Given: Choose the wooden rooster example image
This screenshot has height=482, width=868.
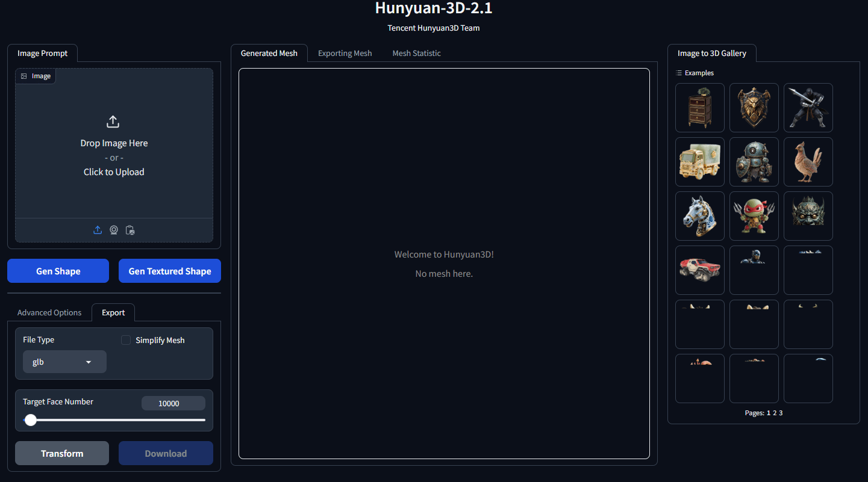Looking at the screenshot, I should click(808, 162).
